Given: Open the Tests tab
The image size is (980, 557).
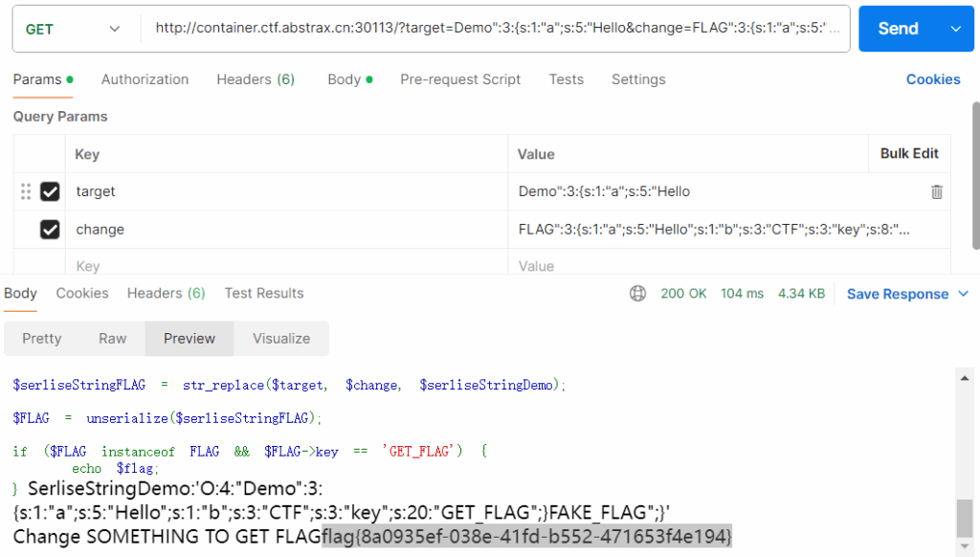Looking at the screenshot, I should tap(566, 79).
